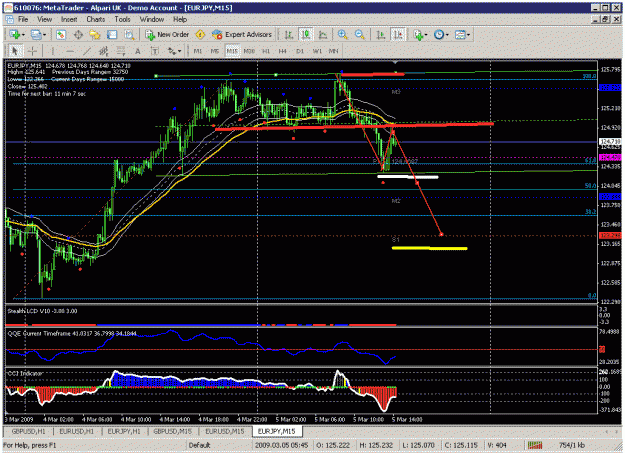Toggle auto scroll to latest bar
Viewport: 625px width, 453px height.
pyautogui.click(x=381, y=35)
